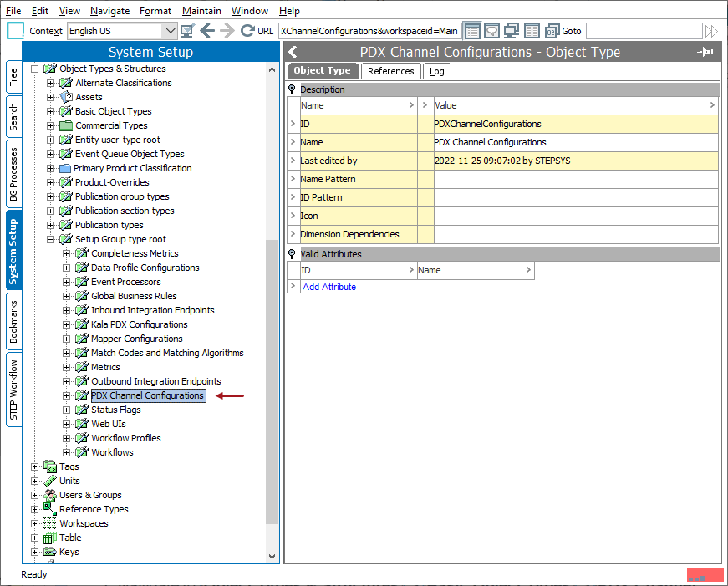Screen dimensions: 728x586
Task: Click the tree panel vertical scrollbar
Action: pos(272,382)
